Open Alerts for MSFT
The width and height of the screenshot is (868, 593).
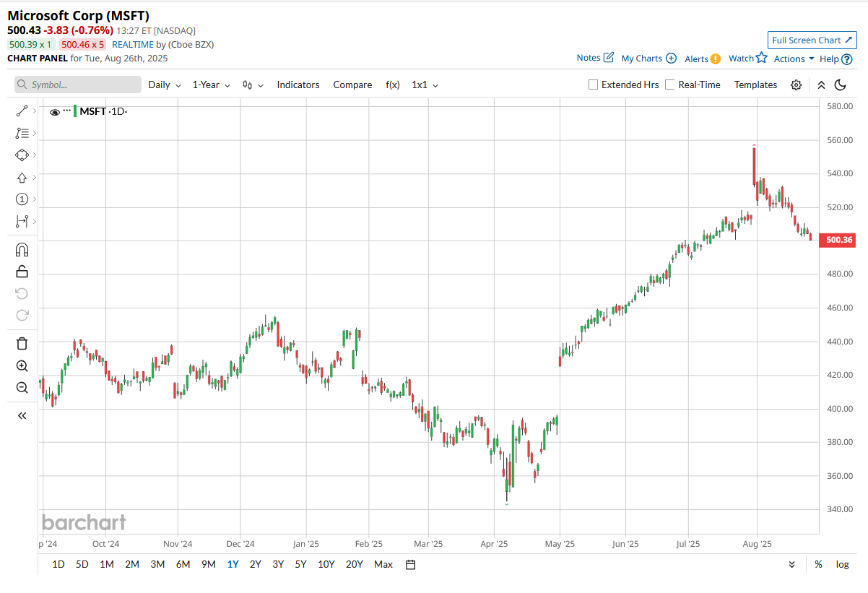click(x=703, y=59)
